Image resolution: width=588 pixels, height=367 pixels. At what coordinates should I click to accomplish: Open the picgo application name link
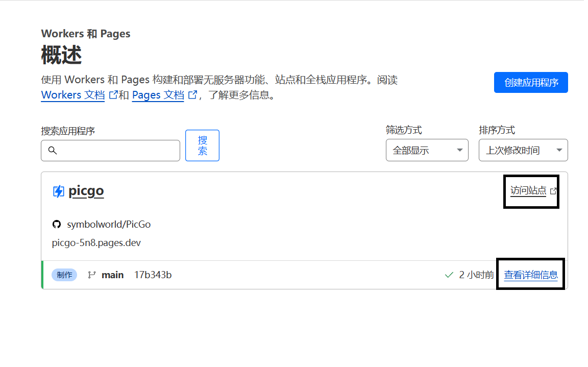(86, 191)
